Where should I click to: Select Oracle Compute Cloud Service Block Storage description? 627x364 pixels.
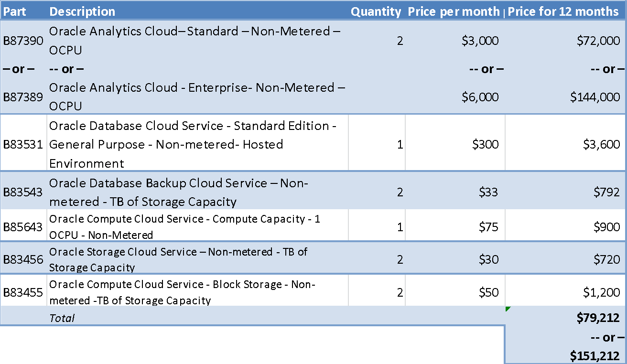point(182,292)
